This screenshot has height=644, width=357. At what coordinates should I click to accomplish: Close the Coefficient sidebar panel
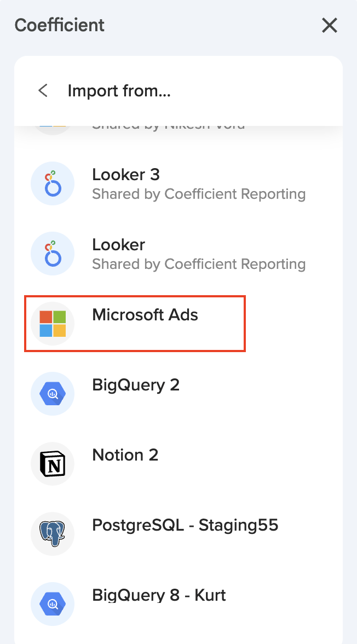[x=329, y=25]
